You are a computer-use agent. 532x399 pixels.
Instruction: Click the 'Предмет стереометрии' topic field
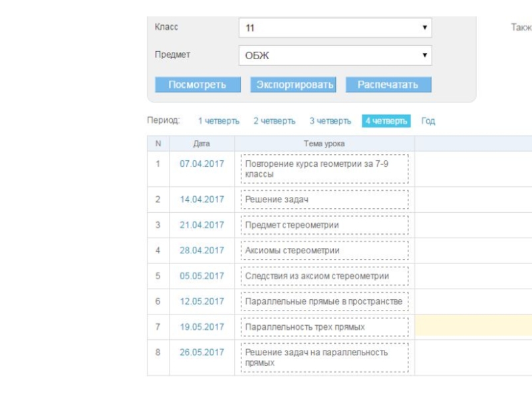(x=325, y=225)
